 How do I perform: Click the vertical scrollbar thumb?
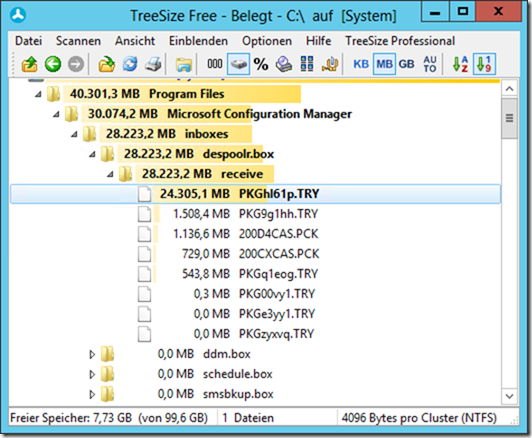pyautogui.click(x=509, y=118)
